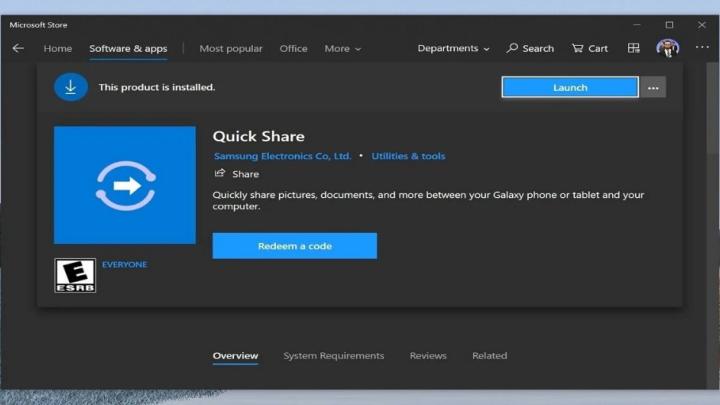The image size is (720, 405).
Task: Click the installed download icon
Action: click(x=71, y=87)
